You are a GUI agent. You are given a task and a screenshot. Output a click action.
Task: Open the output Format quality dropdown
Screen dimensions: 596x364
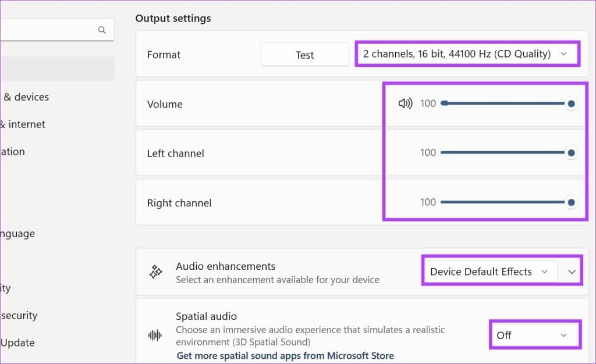click(x=467, y=54)
